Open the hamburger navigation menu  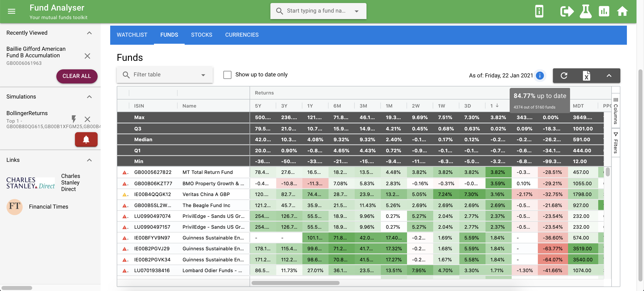point(12,11)
